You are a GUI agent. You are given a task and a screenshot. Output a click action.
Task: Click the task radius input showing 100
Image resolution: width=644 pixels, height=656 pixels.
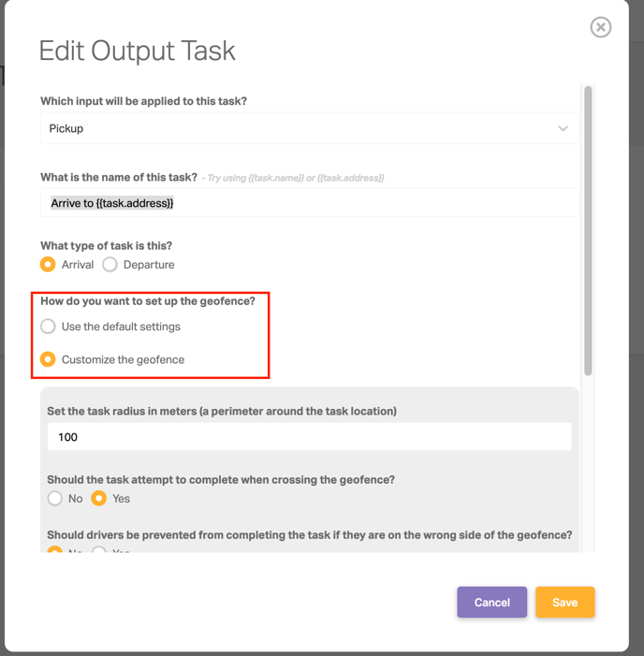tap(309, 437)
